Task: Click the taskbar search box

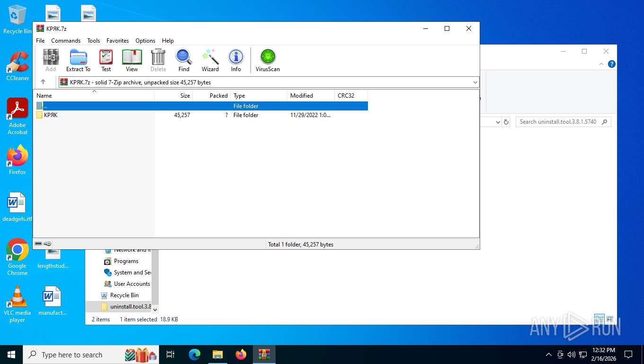Action: pos(91,355)
